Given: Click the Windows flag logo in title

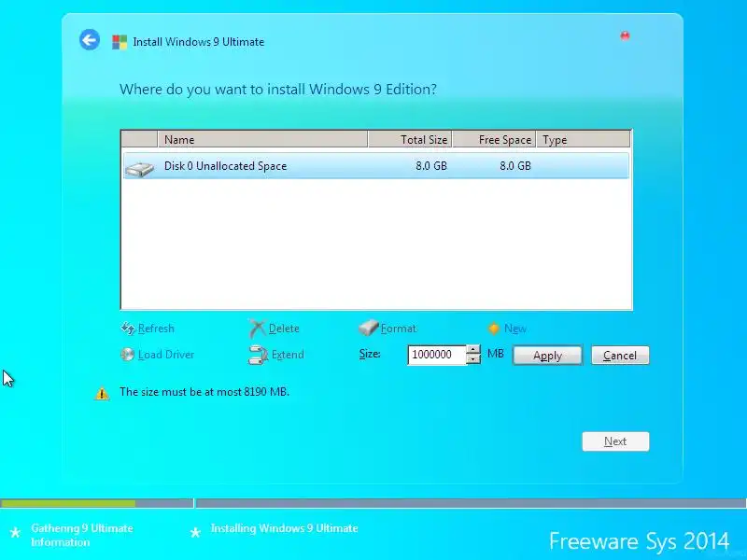Looking at the screenshot, I should point(120,42).
